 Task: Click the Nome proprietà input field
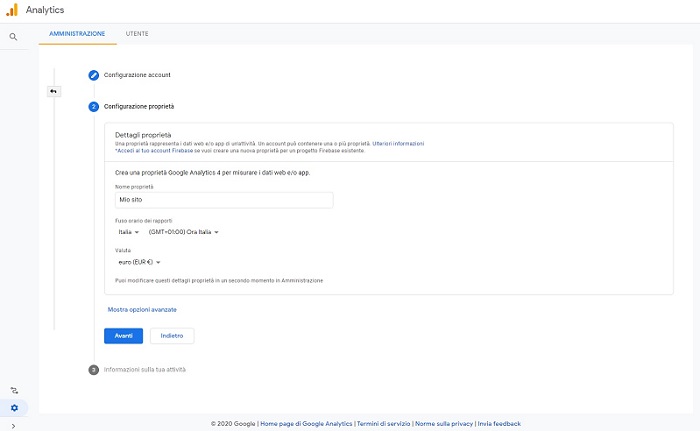(x=224, y=200)
